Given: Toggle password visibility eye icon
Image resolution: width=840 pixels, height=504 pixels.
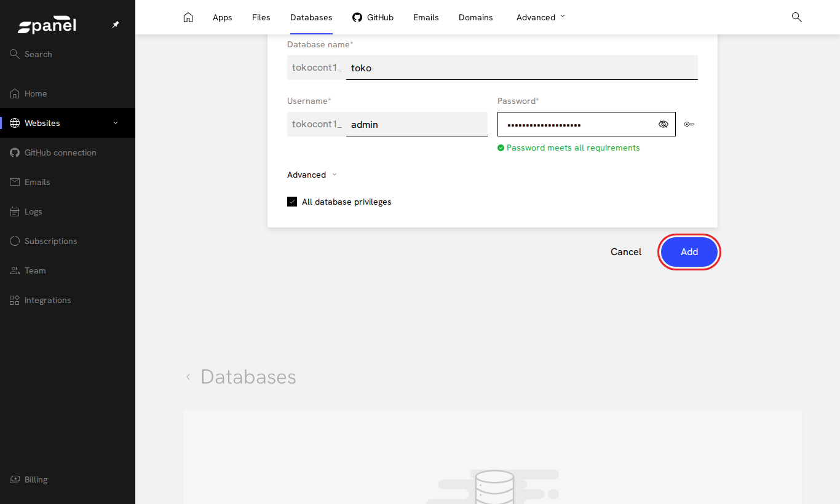Looking at the screenshot, I should coord(663,124).
